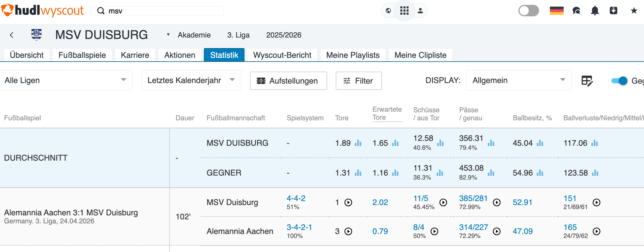Switch to the Übersicht tab
644x252 pixels.
(27, 55)
